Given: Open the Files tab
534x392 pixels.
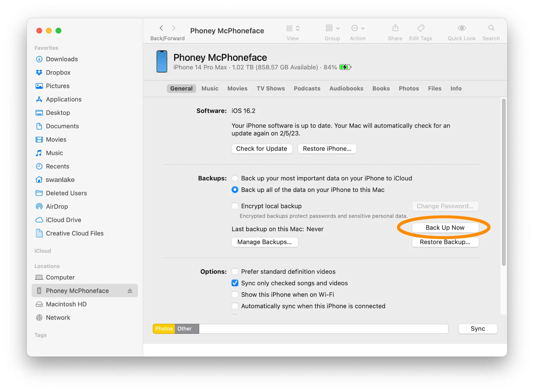Looking at the screenshot, I should coord(435,88).
